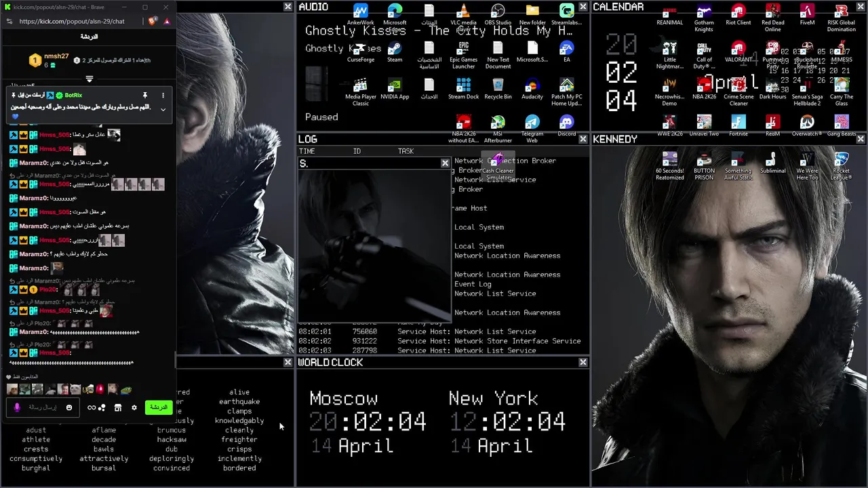Screen dimensions: 868x488
Task: Close the AUDIO widget panel
Action: click(x=583, y=7)
